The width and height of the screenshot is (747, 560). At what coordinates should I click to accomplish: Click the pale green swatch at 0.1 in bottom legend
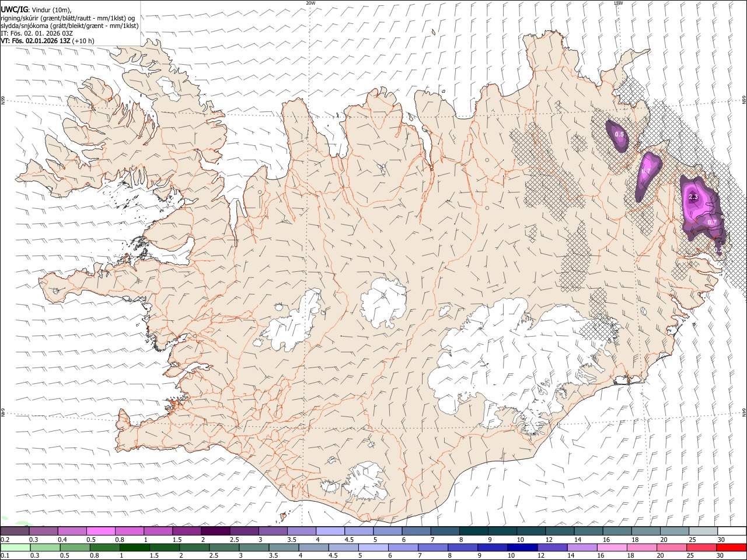15,547
